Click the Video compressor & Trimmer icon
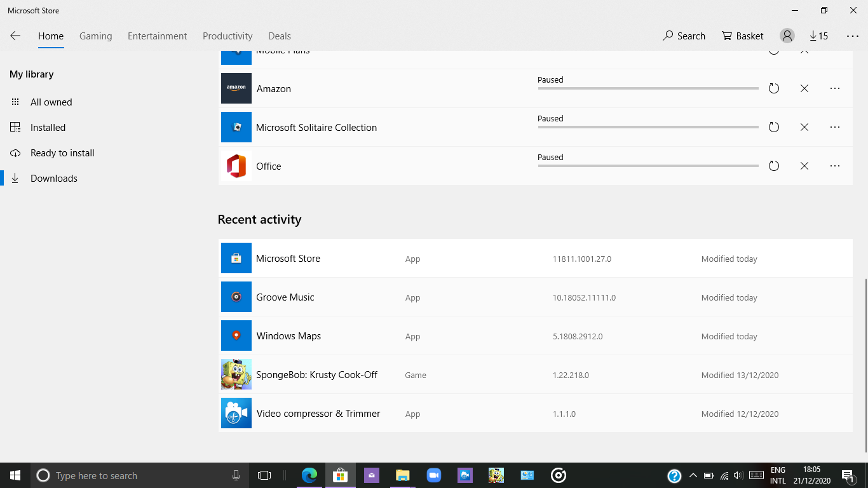The image size is (868, 488). [236, 413]
